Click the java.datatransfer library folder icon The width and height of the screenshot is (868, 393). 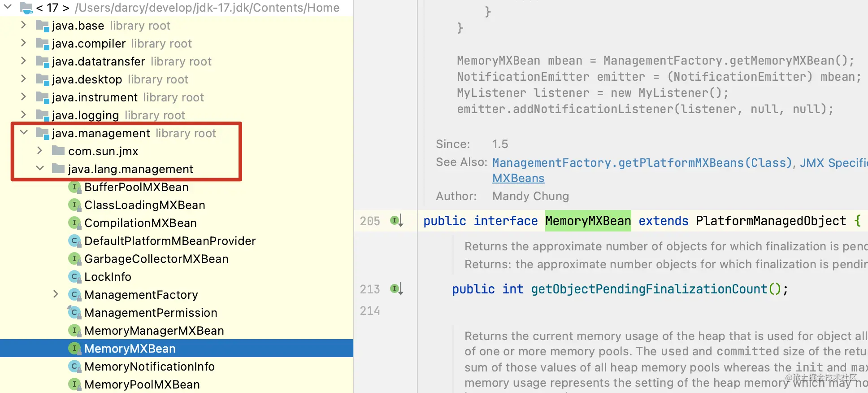click(42, 61)
